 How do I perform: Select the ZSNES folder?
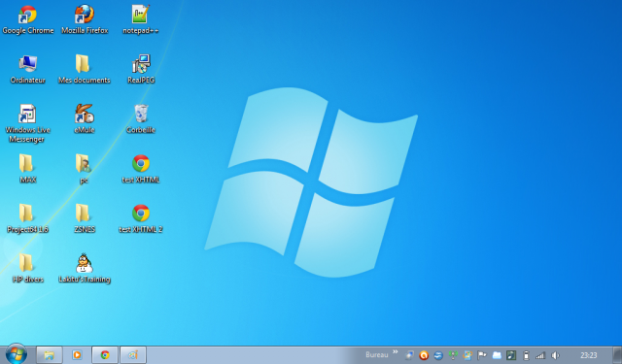tap(85, 218)
